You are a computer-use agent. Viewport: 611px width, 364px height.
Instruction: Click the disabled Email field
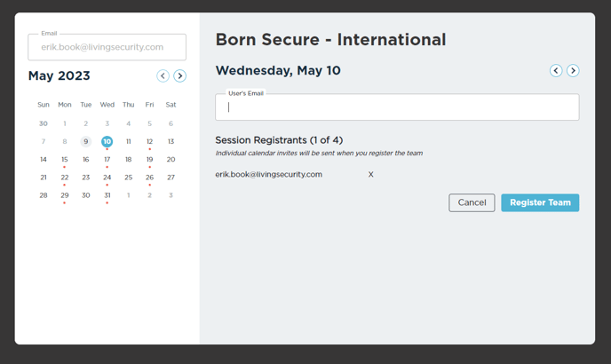pyautogui.click(x=107, y=47)
